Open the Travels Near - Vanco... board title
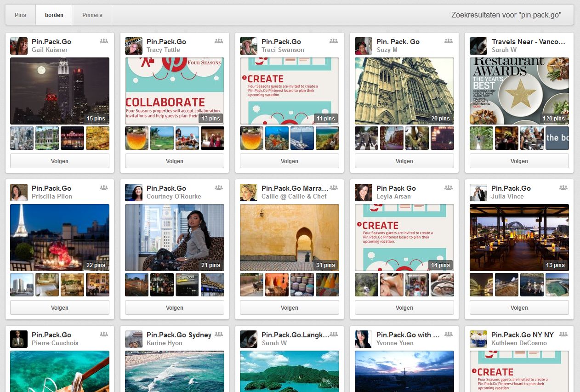Screen dimensions: 580x392 (x=528, y=41)
